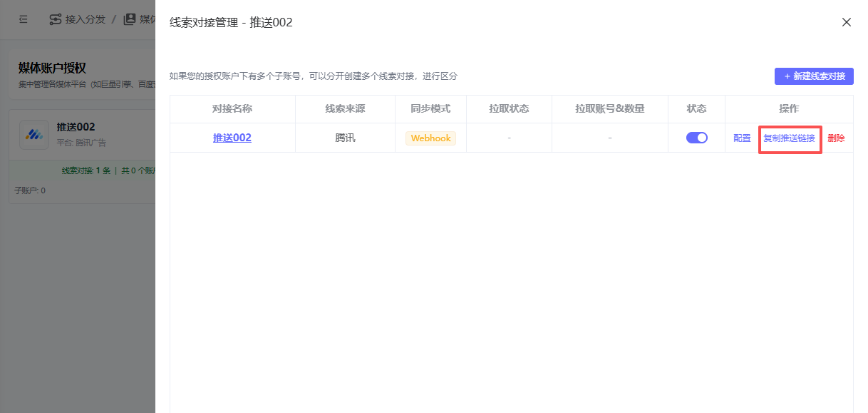Click the sidebar collapse icon at top-left
This screenshot has height=413, width=868.
(24, 19)
